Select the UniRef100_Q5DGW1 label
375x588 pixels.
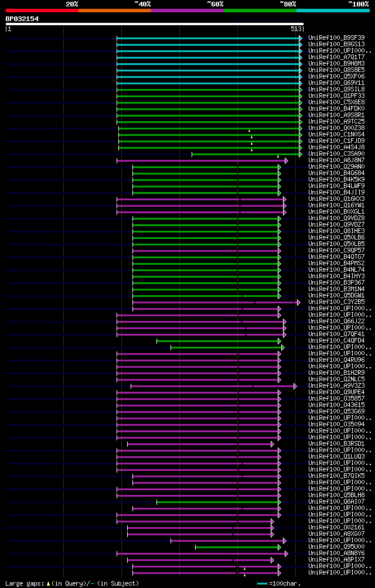336,296
